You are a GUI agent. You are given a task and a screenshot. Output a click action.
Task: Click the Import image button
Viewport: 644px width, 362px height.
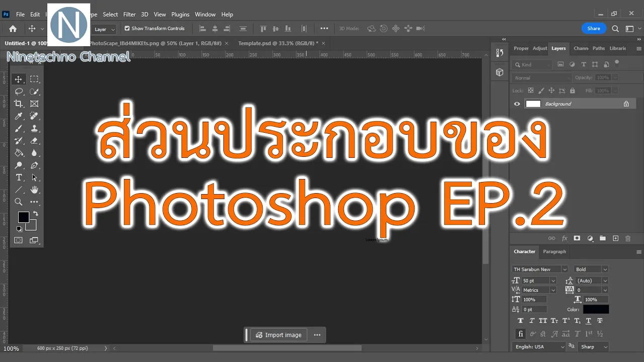coord(279,335)
